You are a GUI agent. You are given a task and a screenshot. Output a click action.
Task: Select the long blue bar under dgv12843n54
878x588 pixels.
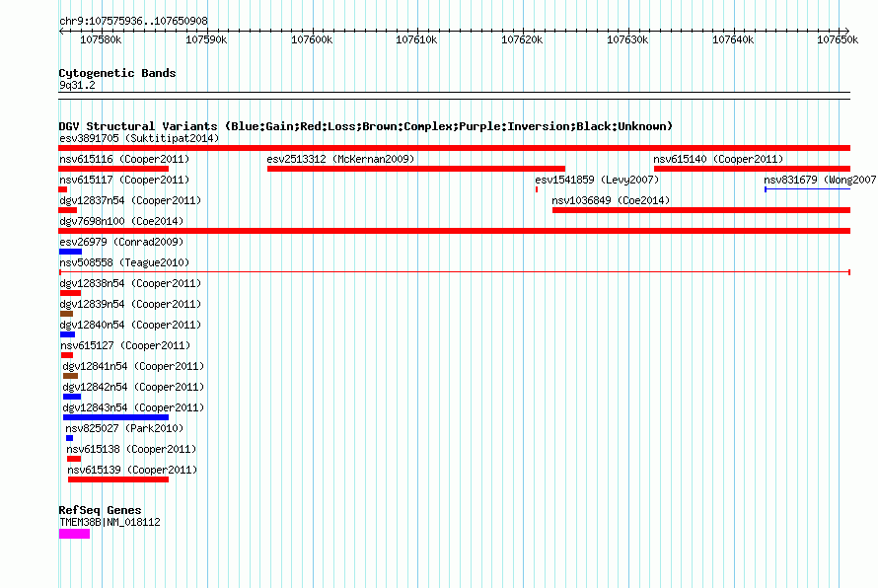tap(115, 417)
